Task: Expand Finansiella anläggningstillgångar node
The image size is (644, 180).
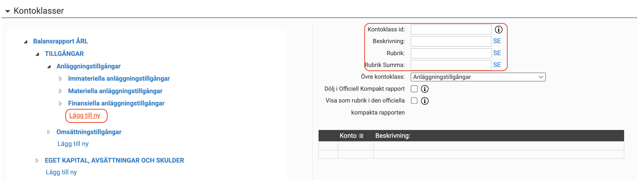Action: (60, 103)
